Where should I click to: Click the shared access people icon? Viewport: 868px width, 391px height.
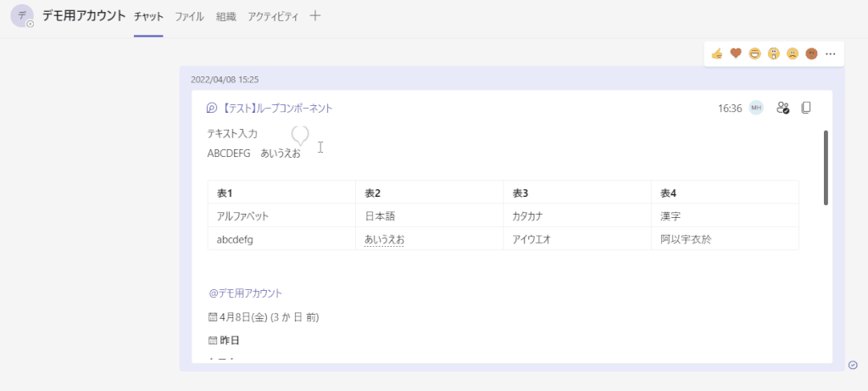[782, 108]
